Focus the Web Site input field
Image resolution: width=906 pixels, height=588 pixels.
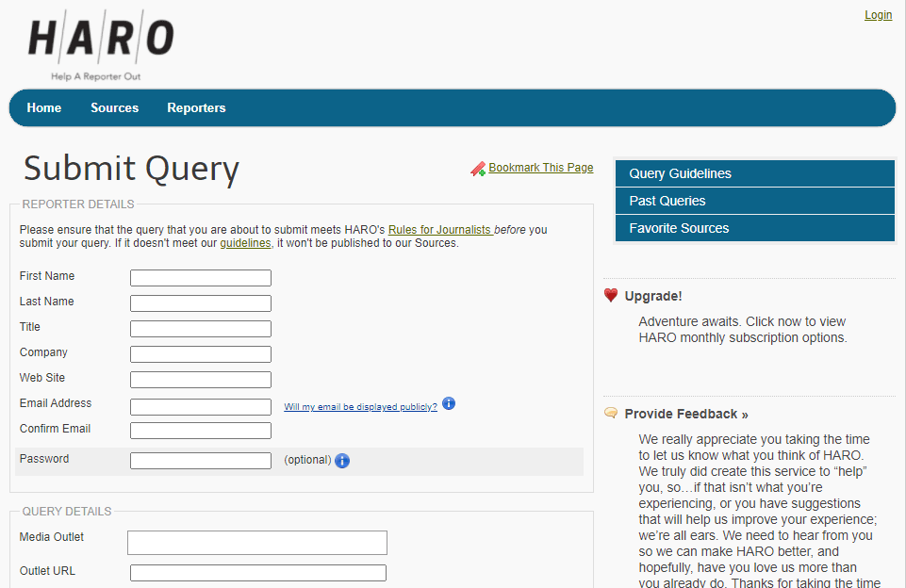pos(201,380)
